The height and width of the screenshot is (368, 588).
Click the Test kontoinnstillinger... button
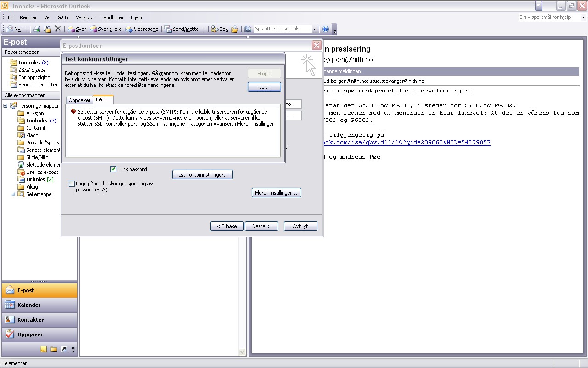pos(203,175)
